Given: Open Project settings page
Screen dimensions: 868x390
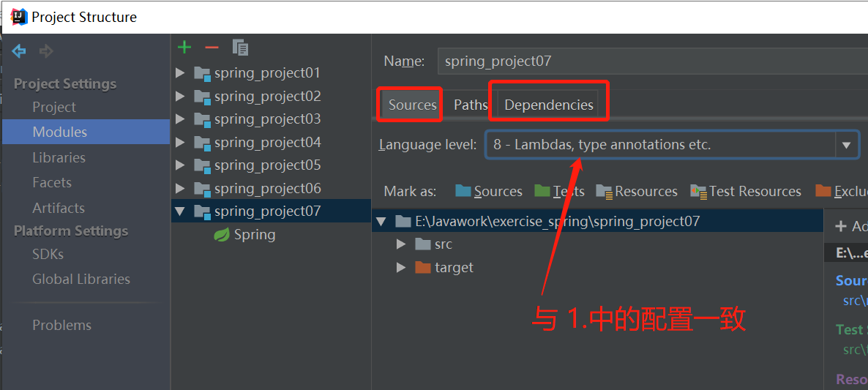Looking at the screenshot, I should 54,108.
